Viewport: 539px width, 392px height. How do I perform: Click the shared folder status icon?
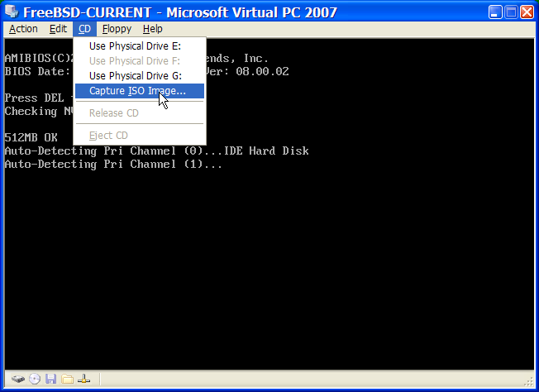coord(67,379)
